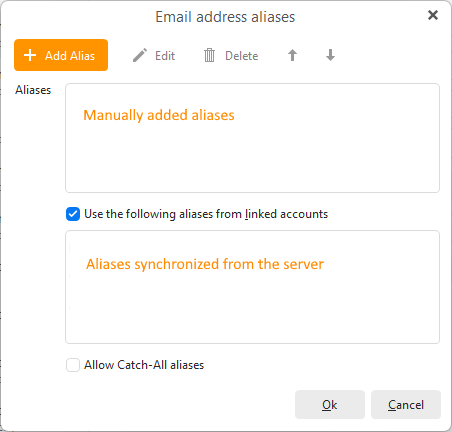Close the dialog with the X icon
Screen dimensions: 452x432
[x=433, y=15]
